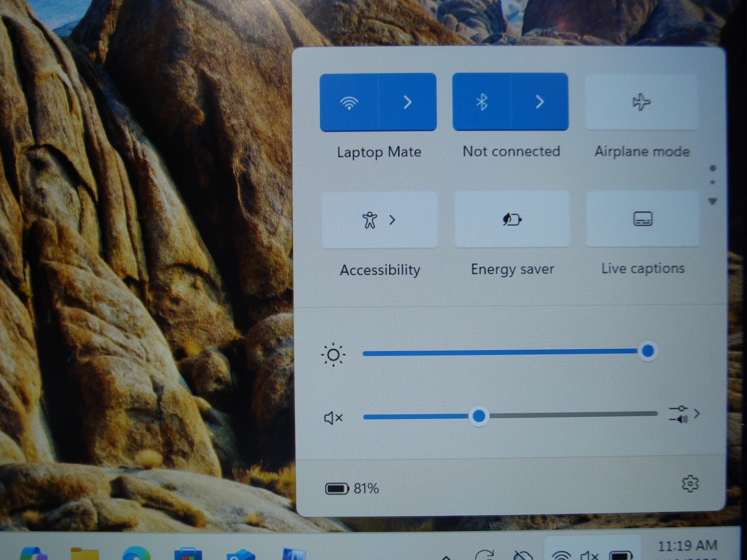The height and width of the screenshot is (560, 747).
Task: Open all settings via gear icon
Action: (690, 484)
